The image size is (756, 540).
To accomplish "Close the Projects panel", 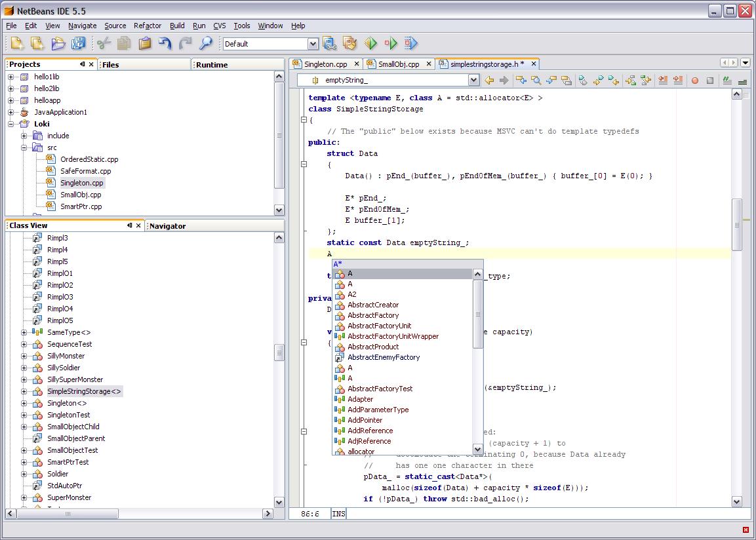I will (x=91, y=64).
